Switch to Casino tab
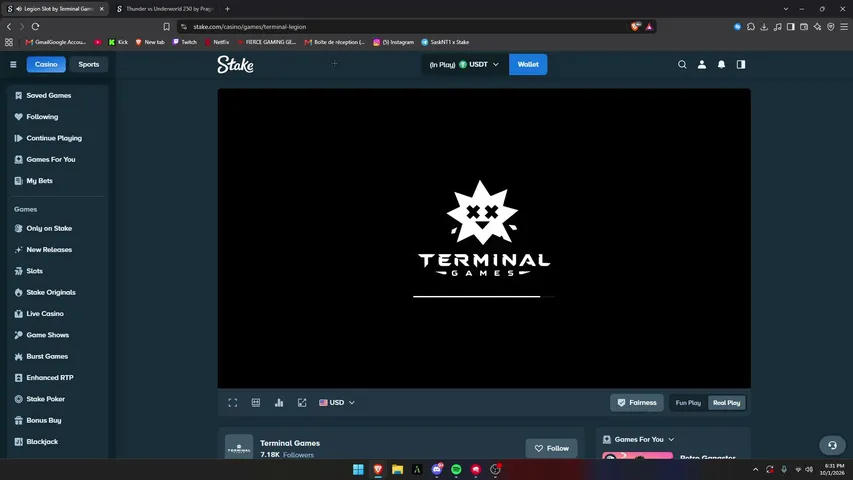This screenshot has width=853, height=480. 46,64
